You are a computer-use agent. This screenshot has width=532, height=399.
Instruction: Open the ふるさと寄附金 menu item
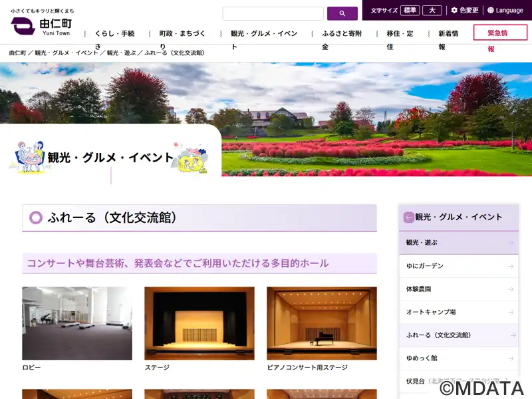click(x=343, y=33)
